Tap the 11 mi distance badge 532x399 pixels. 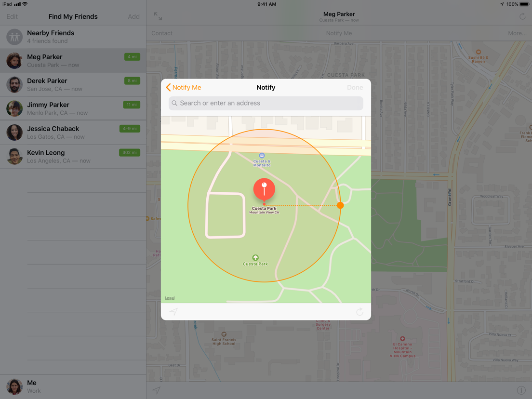132,105
